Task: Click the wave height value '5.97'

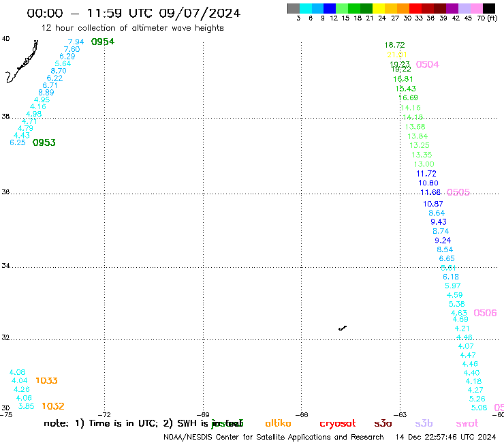Action: tap(452, 286)
